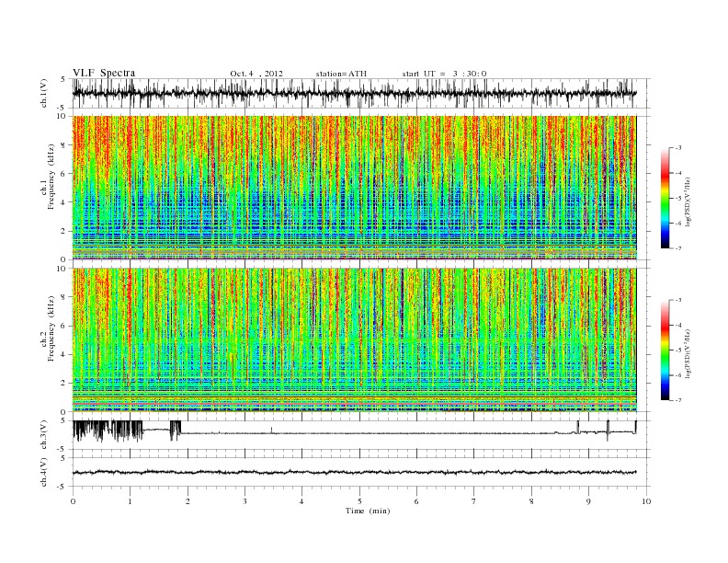Viewport: 728px width, 563px height.
Task: Click time axis tick label '7'
Action: (474, 501)
